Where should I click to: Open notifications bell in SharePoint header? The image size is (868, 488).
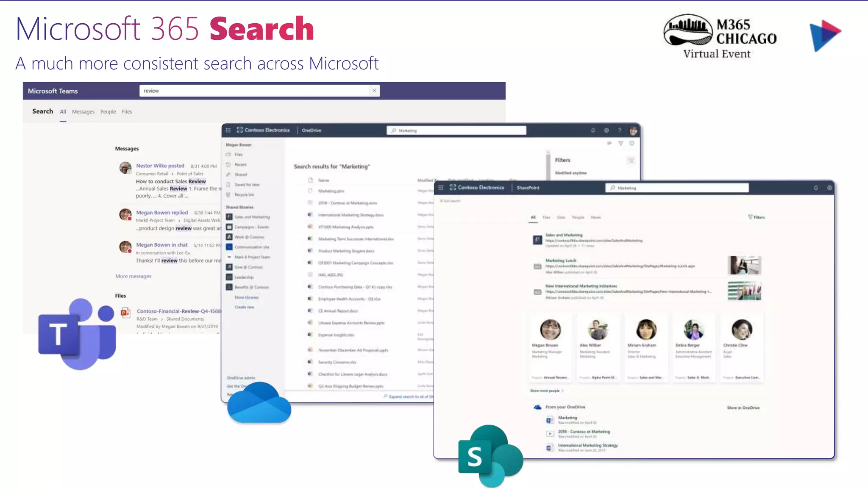[815, 188]
